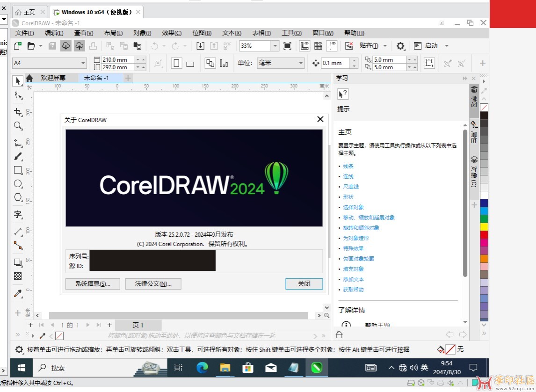Screen dimensions: 536x392
Task: Select the Freehand drawing tool
Action: pyautogui.click(x=18, y=143)
